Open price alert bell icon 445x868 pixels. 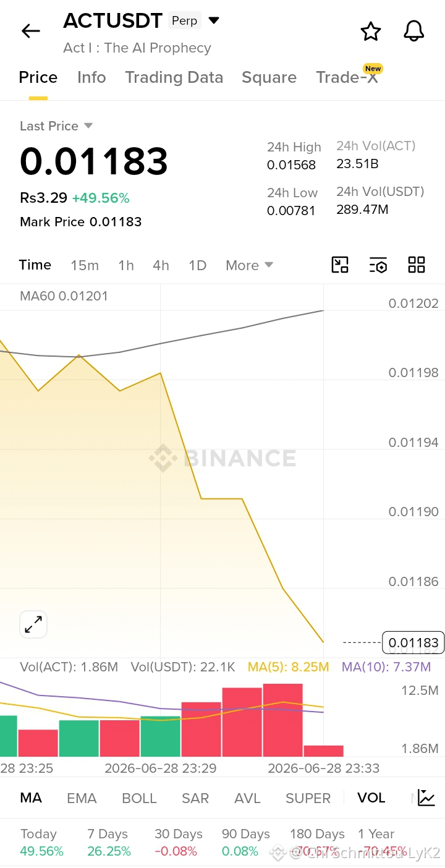(x=414, y=31)
